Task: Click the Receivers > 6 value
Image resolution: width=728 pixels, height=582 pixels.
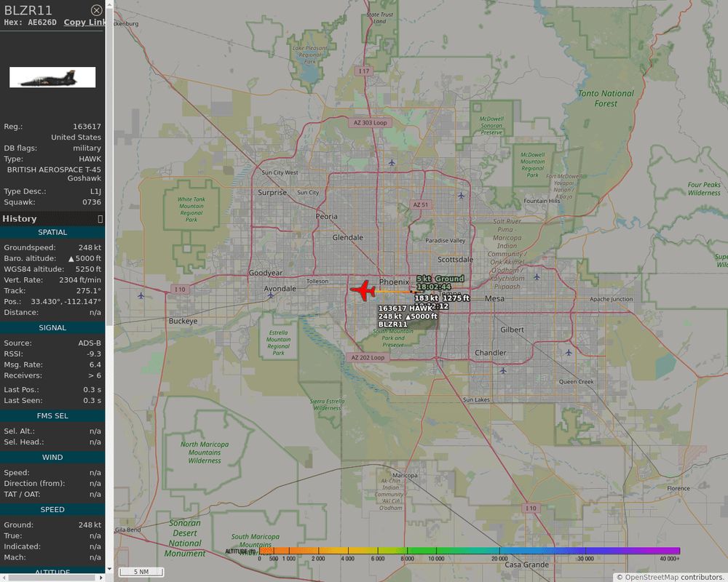Action: 94,375
